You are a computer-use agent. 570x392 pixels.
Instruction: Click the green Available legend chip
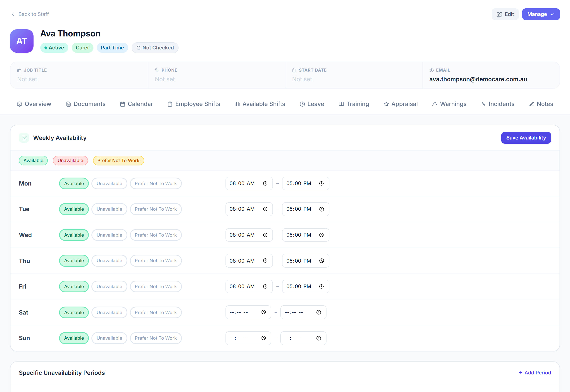pyautogui.click(x=33, y=161)
